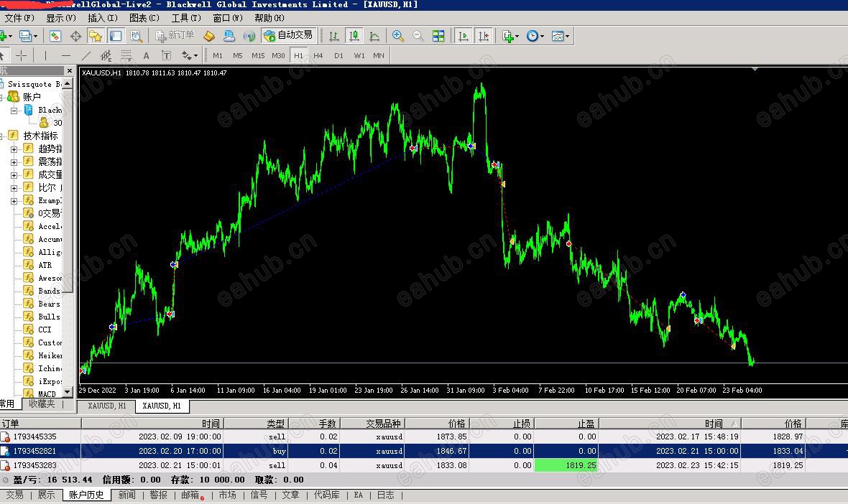848x504 pixels.
Task: Click navigator scrollbar down arrow
Action: 68,391
